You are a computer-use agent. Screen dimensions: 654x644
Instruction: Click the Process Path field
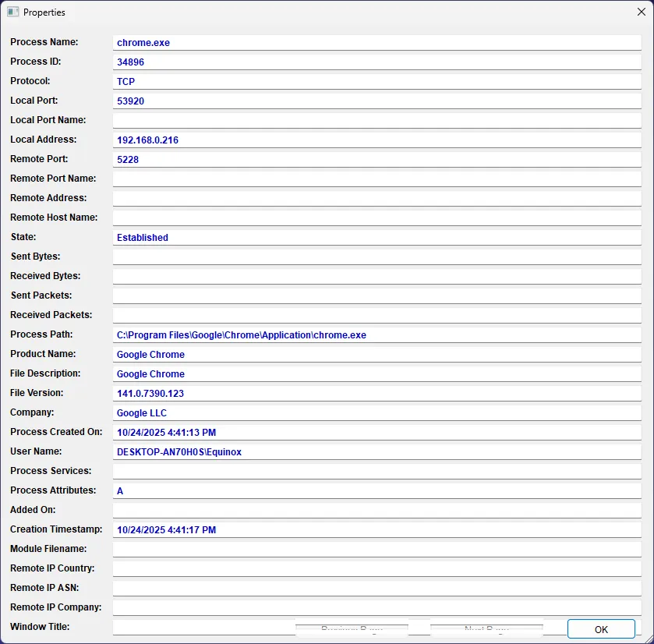coord(376,335)
